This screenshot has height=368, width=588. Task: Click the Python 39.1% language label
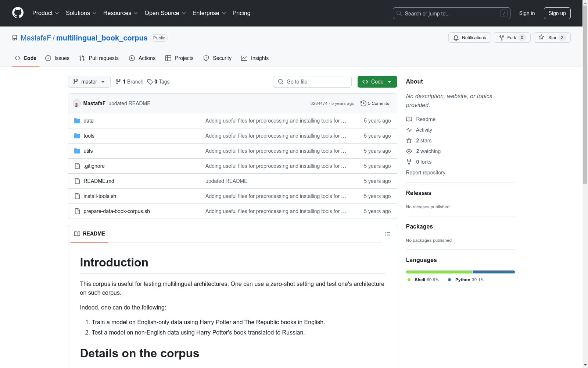pyautogui.click(x=466, y=280)
